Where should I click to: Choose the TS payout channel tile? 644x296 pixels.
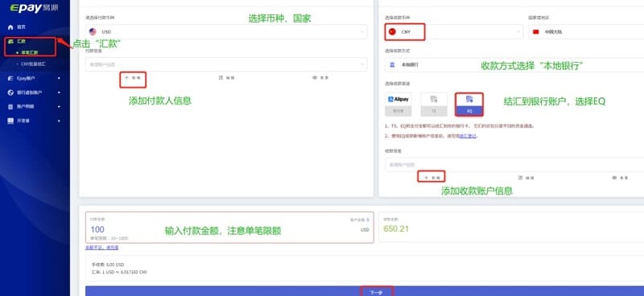click(434, 105)
